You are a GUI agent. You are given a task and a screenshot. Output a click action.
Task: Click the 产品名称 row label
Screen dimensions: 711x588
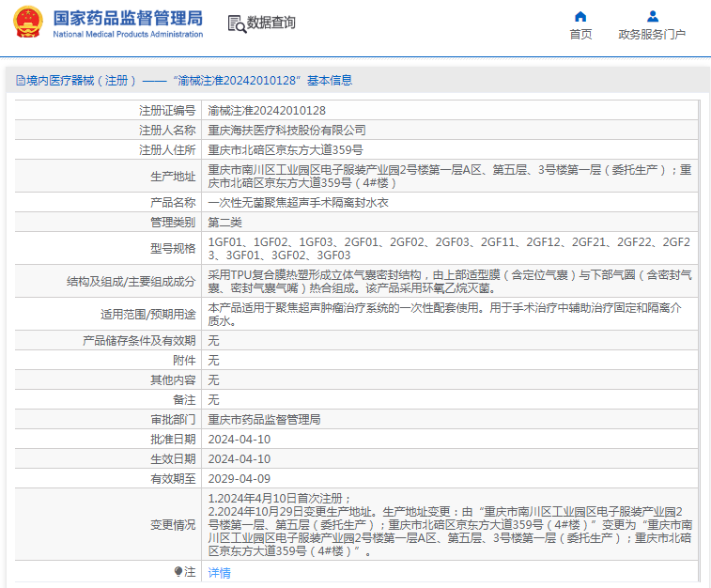pyautogui.click(x=173, y=202)
